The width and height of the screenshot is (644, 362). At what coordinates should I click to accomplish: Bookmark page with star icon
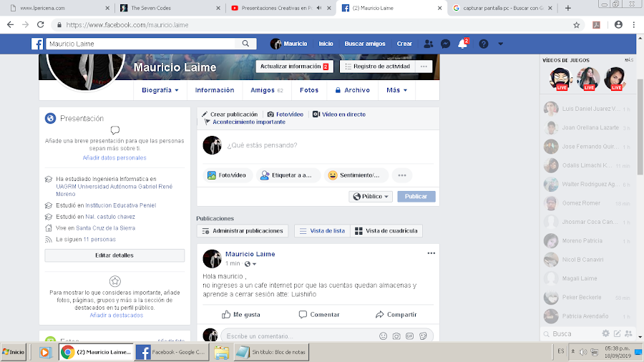click(577, 25)
